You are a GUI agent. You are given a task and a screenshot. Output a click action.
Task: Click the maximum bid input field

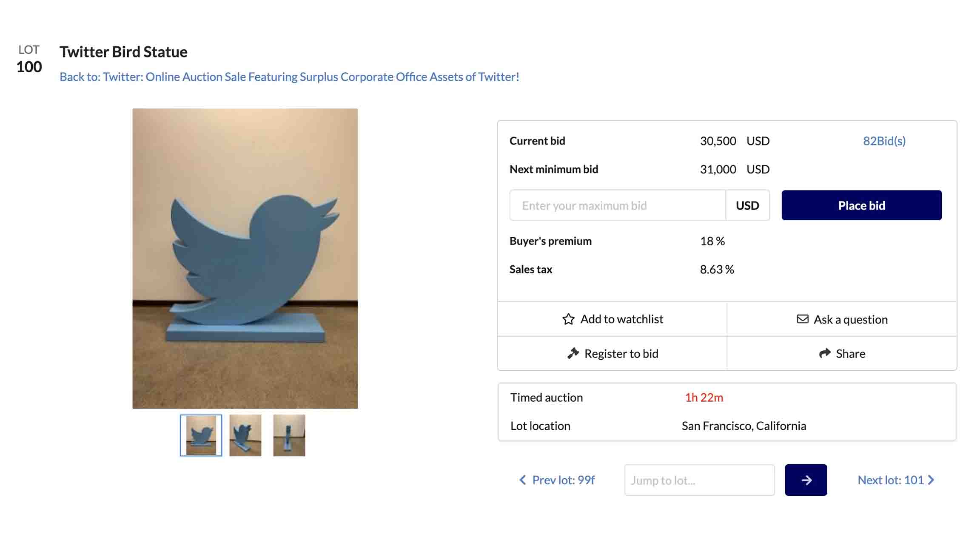(617, 205)
